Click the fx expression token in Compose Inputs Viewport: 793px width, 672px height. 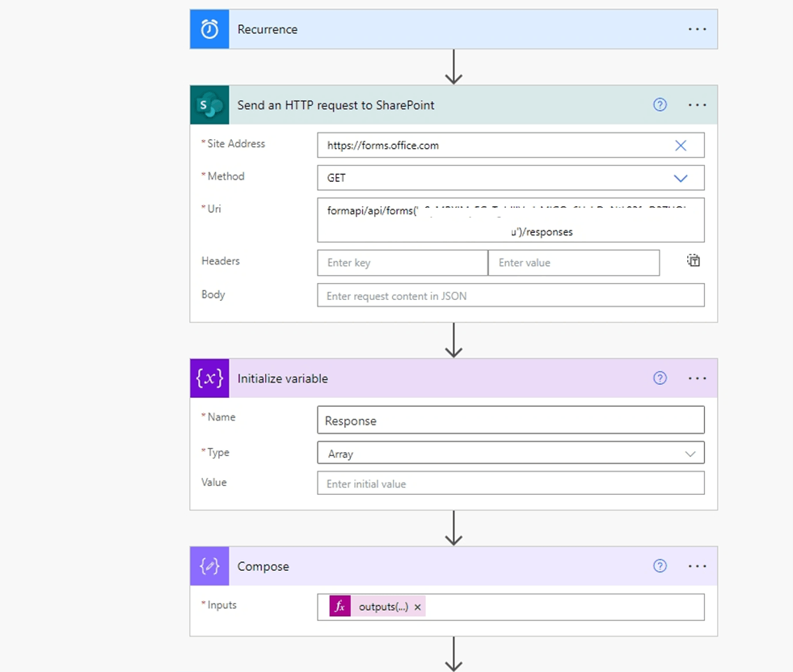tap(340, 606)
